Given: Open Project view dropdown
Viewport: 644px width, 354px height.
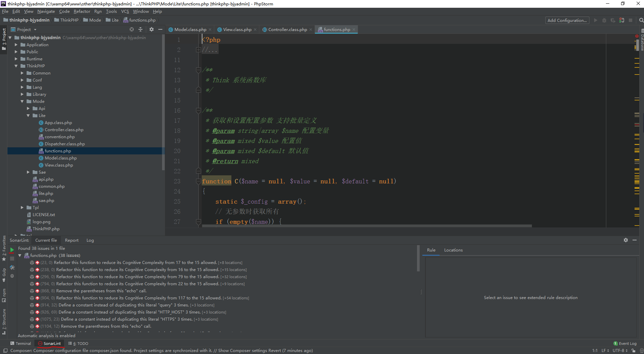Looking at the screenshot, I should 35,30.
